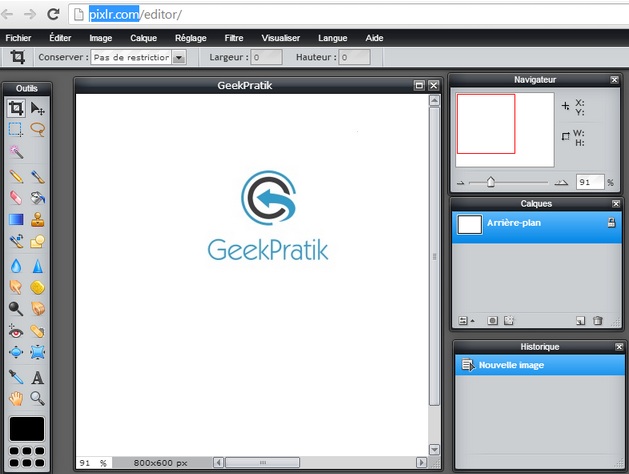629x474 pixels.
Task: Open the black main color swatch
Action: click(27, 429)
